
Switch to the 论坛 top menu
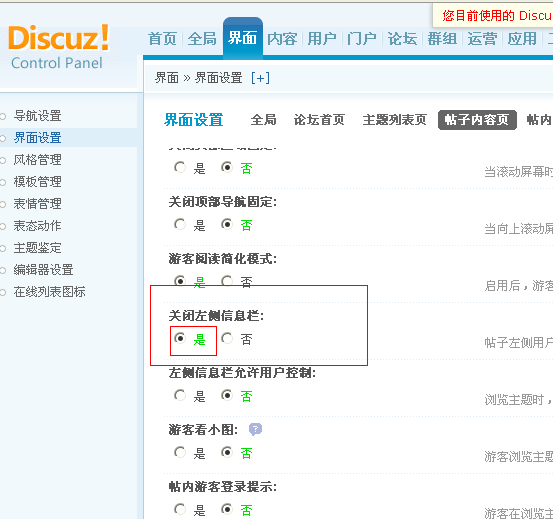point(402,38)
